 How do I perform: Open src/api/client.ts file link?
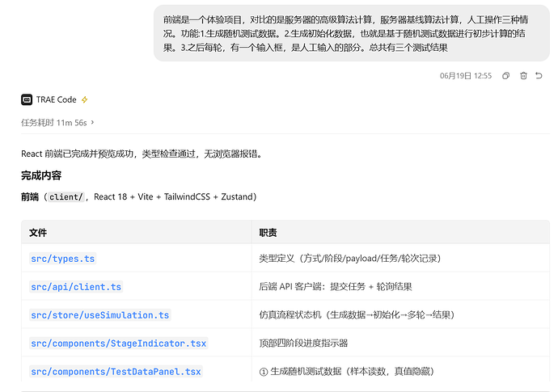tap(76, 287)
